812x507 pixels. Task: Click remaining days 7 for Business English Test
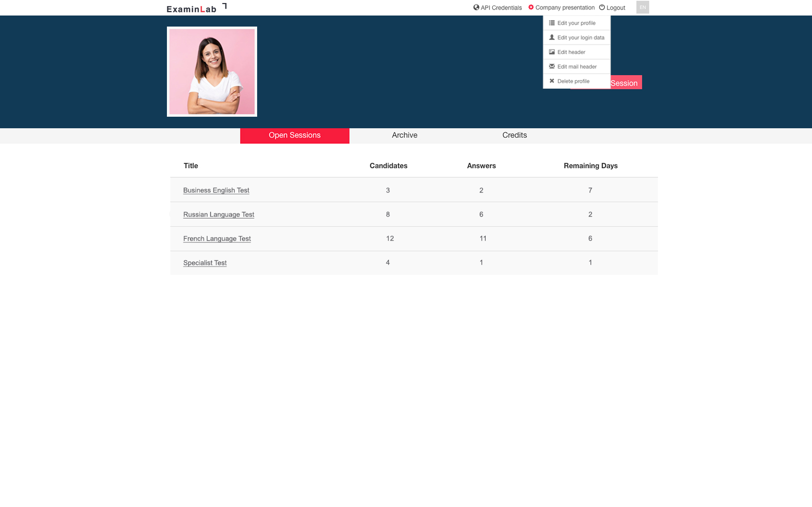590,190
